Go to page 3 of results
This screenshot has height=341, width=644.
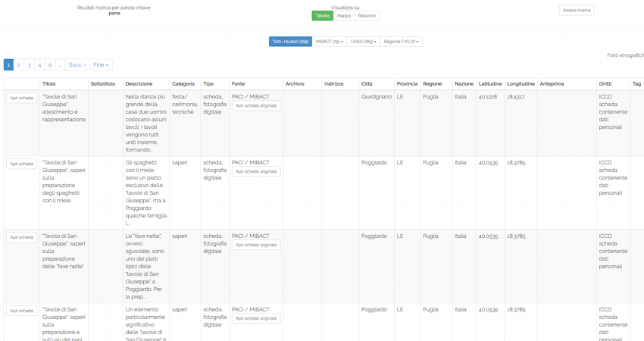[x=30, y=65]
